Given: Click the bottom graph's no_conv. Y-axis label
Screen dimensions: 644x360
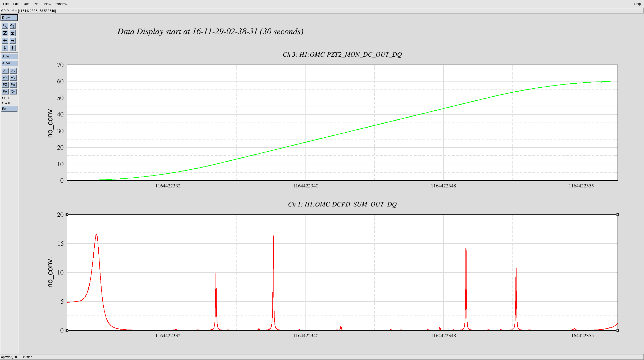Looking at the screenshot, I should [50, 272].
